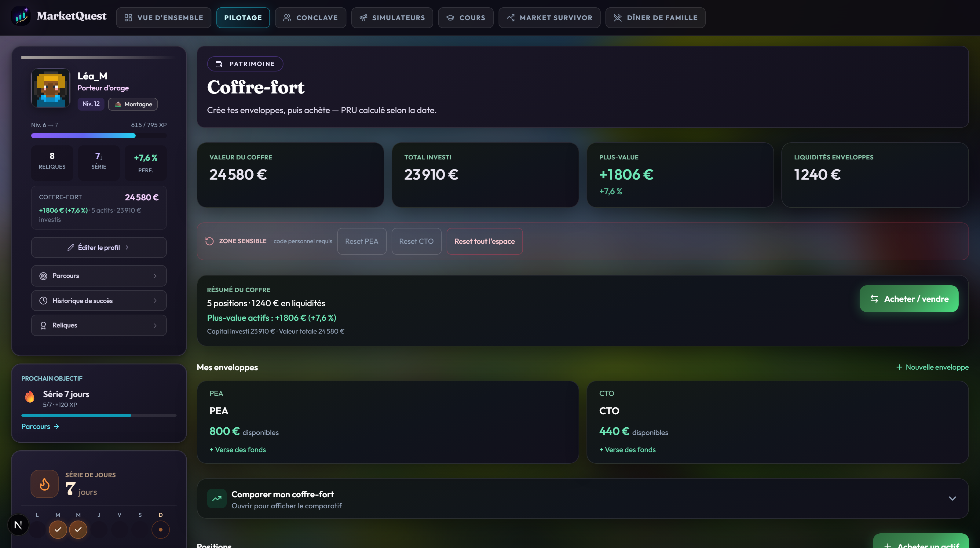
Task: Toggle the D day streak circle
Action: pos(161,529)
